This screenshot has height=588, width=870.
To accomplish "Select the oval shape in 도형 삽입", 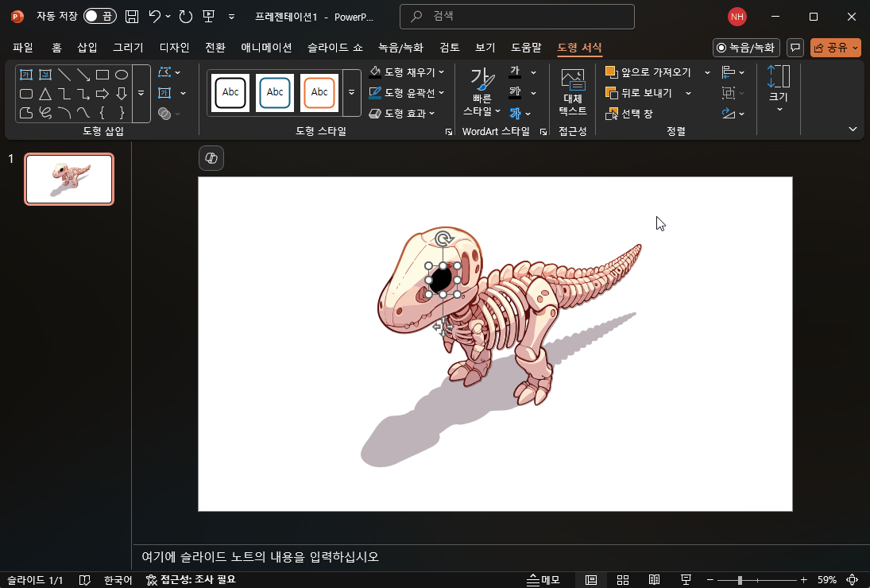I will [x=120, y=75].
